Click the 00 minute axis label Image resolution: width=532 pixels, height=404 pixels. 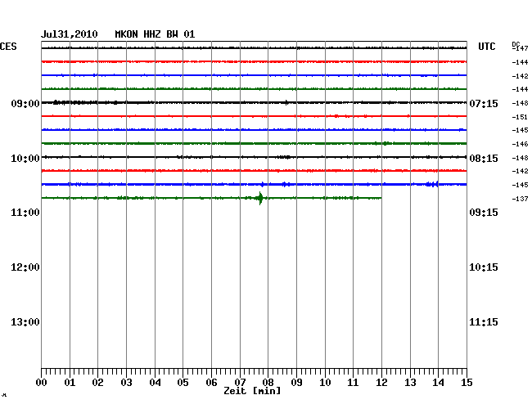point(41,383)
